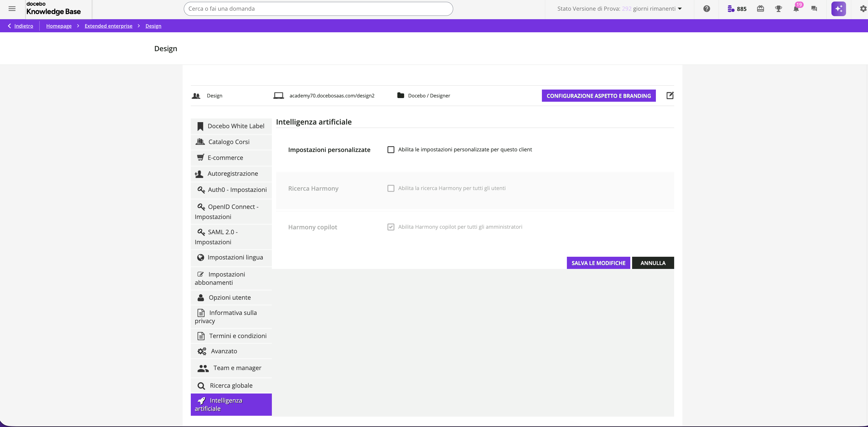Switch to the Ricerca globale tab
The image size is (868, 427).
point(231,386)
